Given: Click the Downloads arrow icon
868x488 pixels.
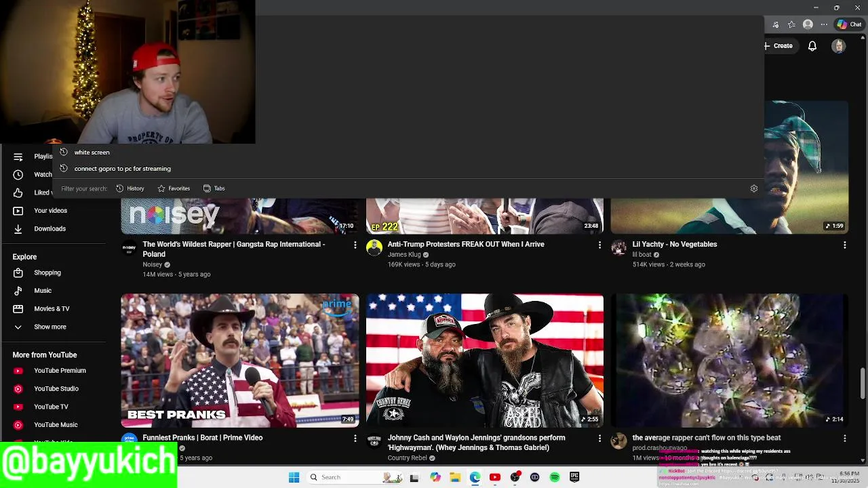Looking at the screenshot, I should 18,228.
